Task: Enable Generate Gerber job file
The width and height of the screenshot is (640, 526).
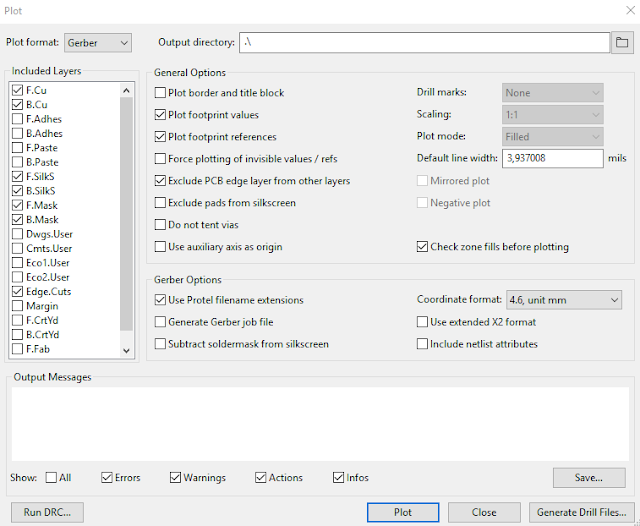Action: (x=160, y=322)
